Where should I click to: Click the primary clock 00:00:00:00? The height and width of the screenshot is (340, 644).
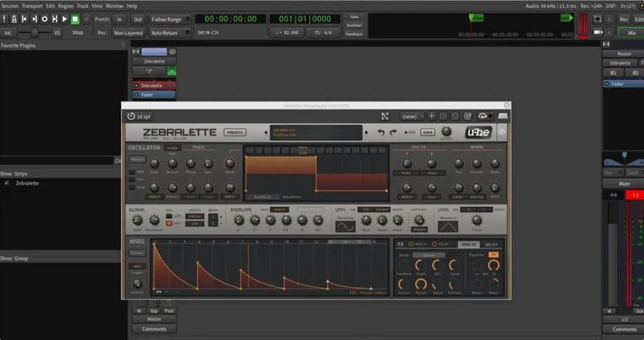tap(230, 19)
